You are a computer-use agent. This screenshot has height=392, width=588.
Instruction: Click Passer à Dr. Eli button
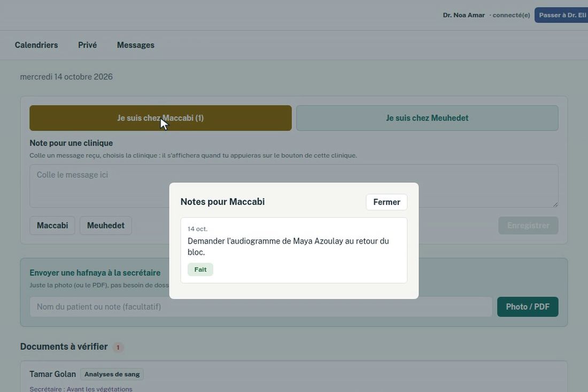pos(561,15)
